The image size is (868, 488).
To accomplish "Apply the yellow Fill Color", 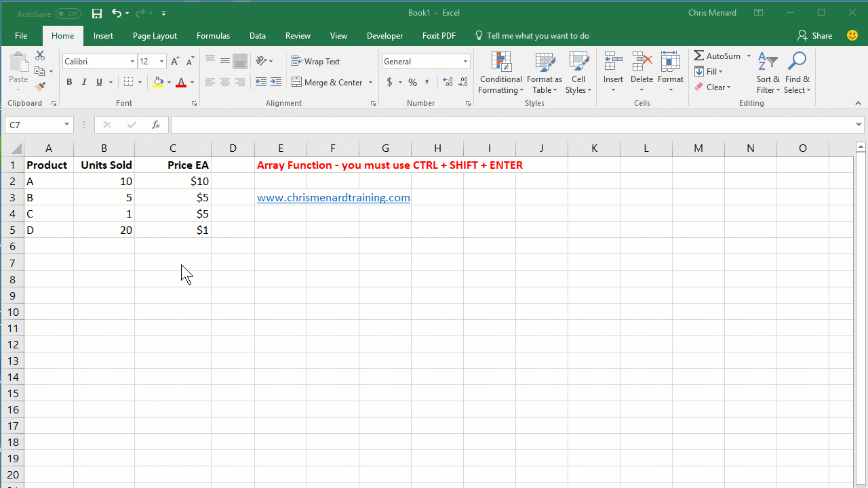I will (158, 83).
